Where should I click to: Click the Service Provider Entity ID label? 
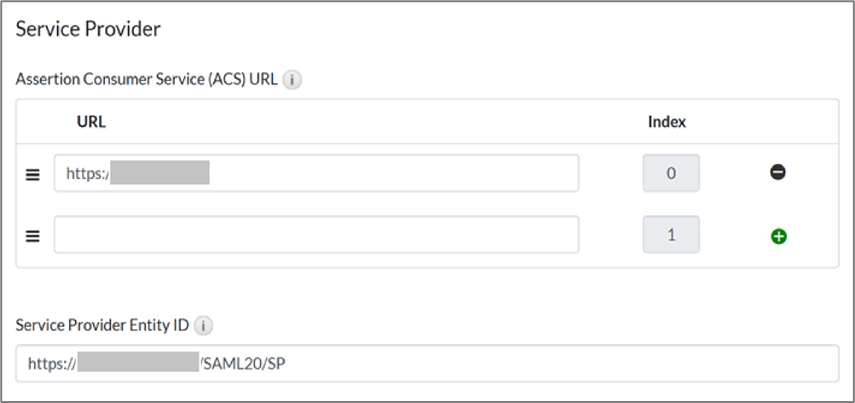103,325
